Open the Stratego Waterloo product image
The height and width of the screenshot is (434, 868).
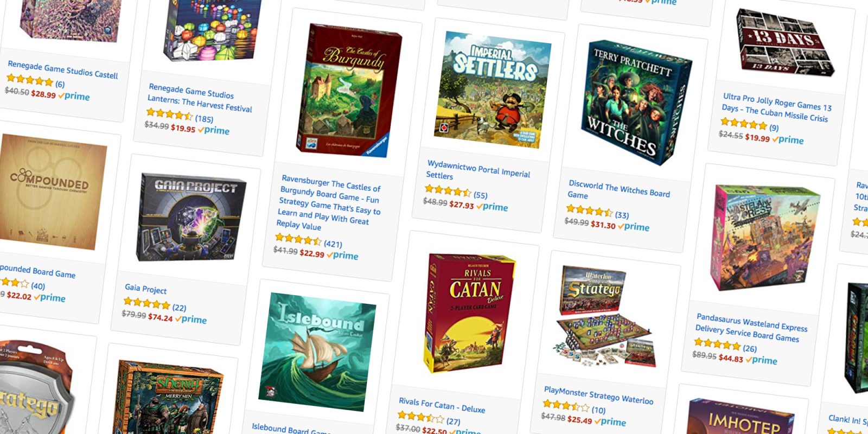coord(604,316)
